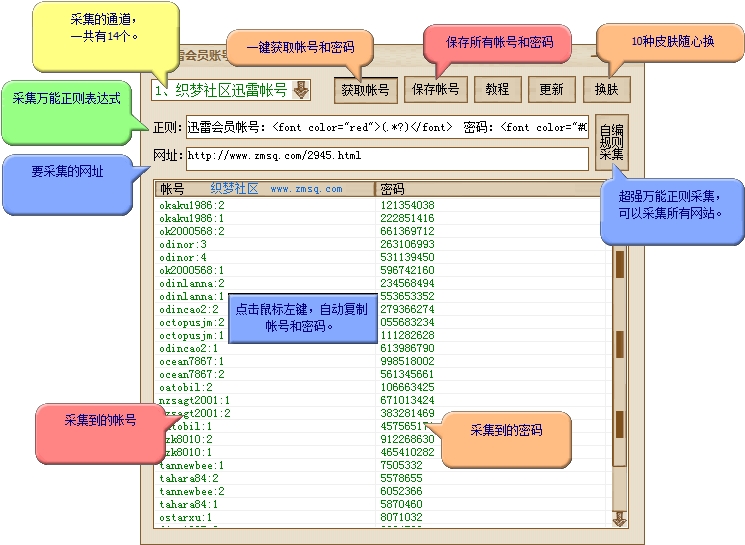The image size is (745, 545).
Task: Open the channel dropdown arrow
Action: (301, 90)
